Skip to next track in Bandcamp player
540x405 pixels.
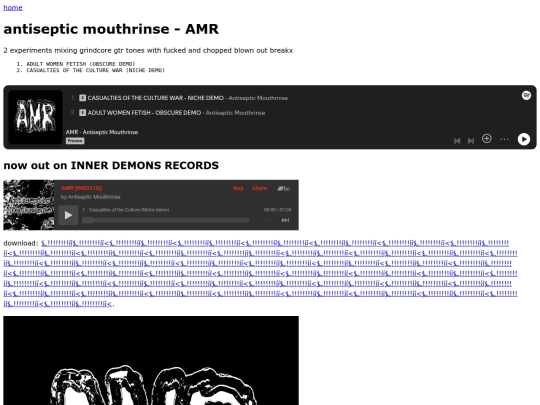point(285,220)
